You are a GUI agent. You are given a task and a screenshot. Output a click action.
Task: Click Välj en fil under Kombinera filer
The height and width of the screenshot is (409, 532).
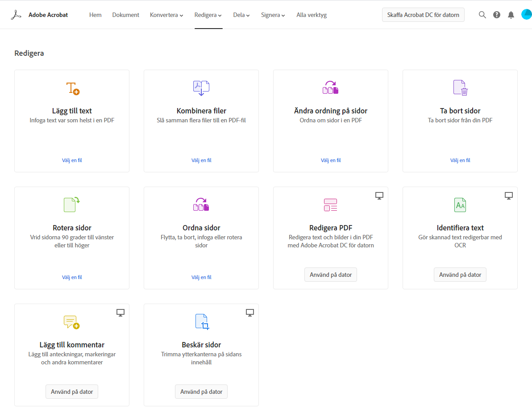(201, 160)
